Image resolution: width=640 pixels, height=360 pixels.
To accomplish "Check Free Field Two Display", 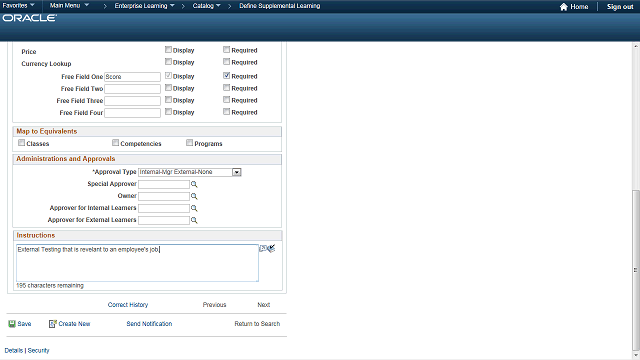I will (168, 87).
